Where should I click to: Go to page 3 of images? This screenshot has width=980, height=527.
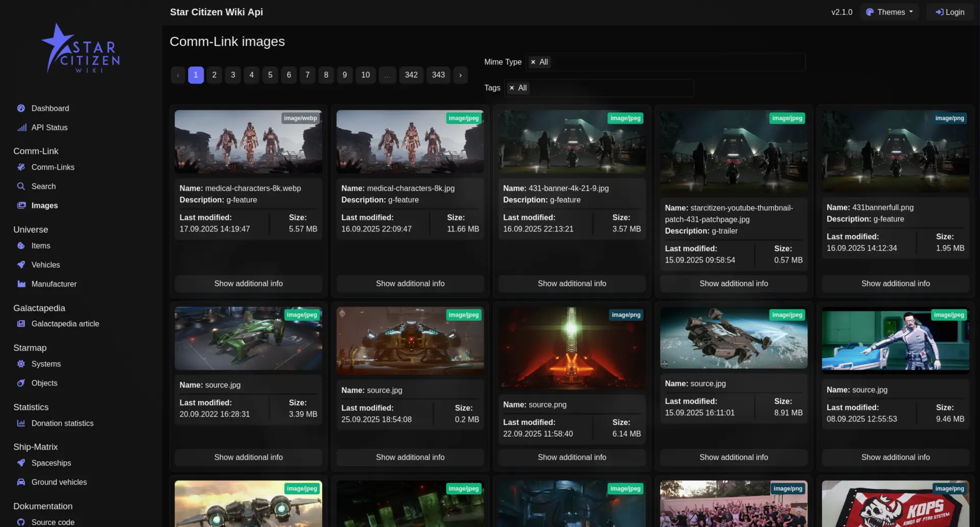pos(233,75)
